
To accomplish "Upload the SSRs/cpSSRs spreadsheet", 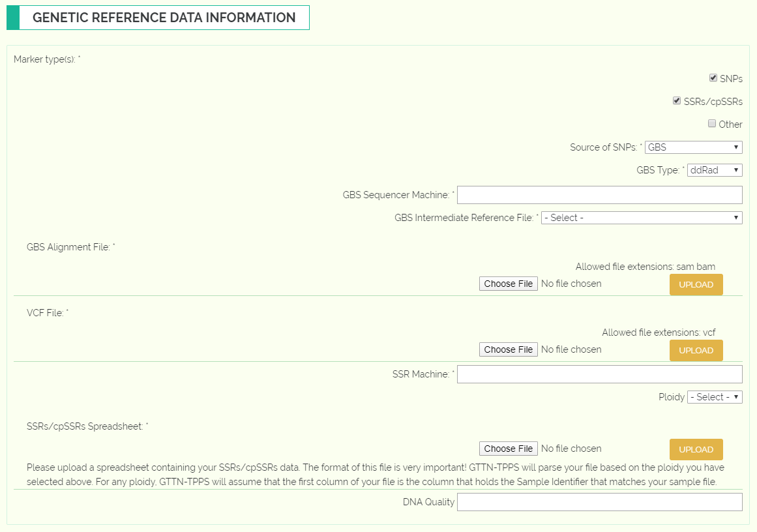I will [696, 449].
